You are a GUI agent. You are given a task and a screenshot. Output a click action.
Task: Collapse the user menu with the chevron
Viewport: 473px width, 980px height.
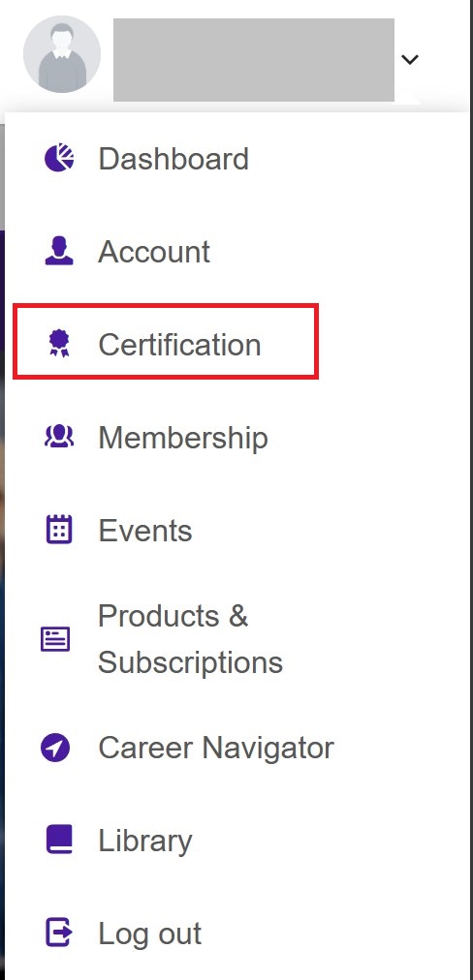click(410, 60)
